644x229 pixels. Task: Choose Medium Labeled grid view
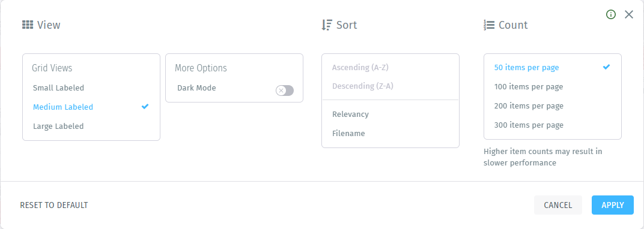pos(63,107)
